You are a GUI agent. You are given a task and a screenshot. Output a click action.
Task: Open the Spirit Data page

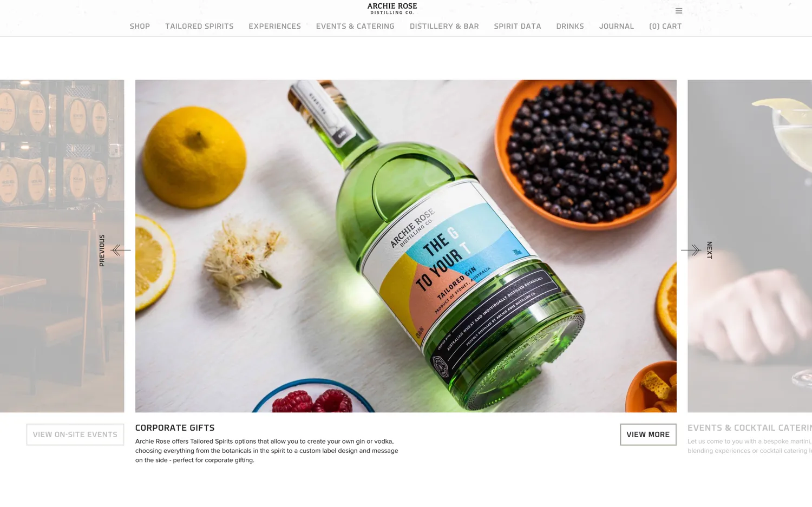click(x=518, y=26)
